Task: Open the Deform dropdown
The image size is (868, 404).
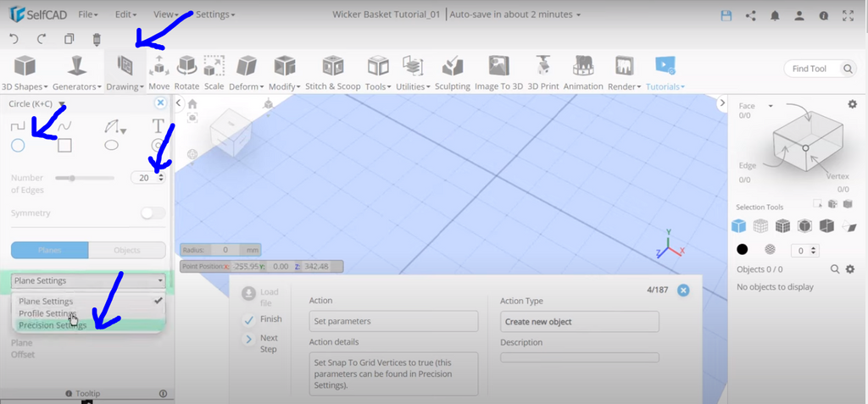Action: coord(247,73)
